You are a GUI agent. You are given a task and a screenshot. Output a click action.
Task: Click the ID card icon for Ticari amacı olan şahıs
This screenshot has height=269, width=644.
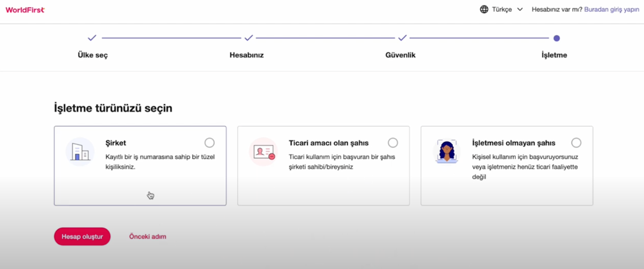click(264, 151)
